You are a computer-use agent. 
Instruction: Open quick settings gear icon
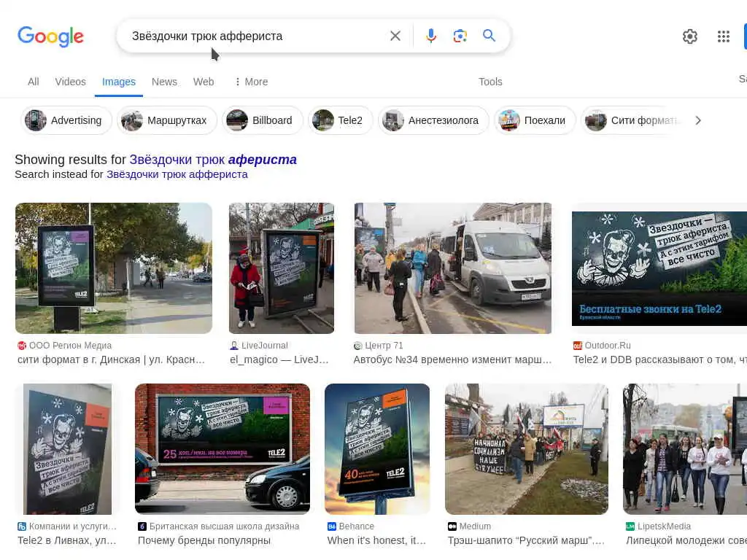(x=689, y=36)
